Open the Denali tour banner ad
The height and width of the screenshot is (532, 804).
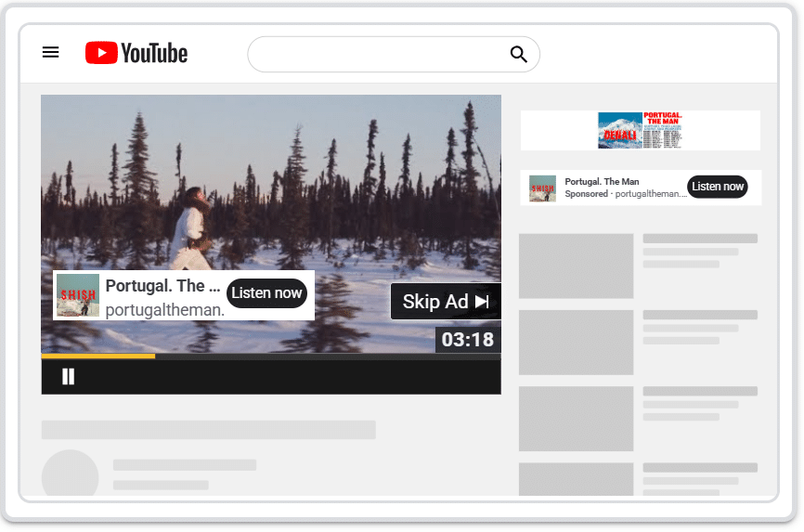click(641, 131)
